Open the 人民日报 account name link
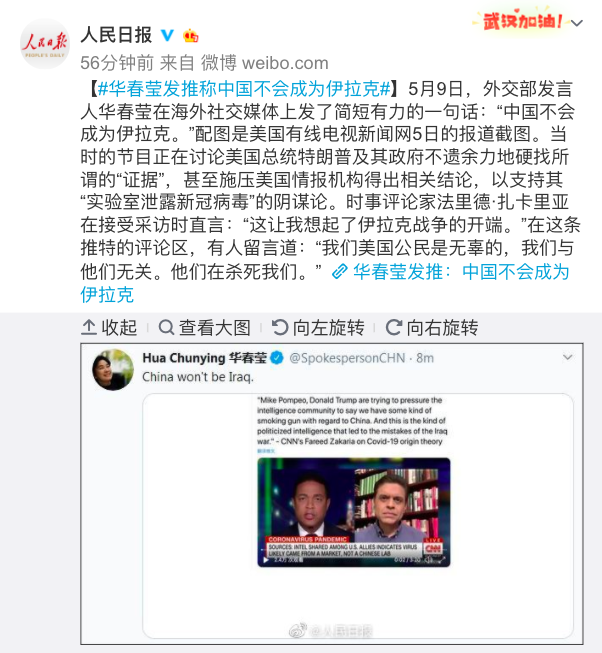The width and height of the screenshot is (602, 653). coord(116,35)
